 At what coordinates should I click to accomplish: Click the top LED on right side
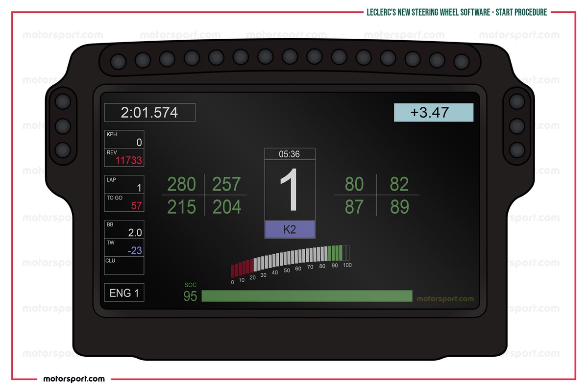pyautogui.click(x=517, y=102)
